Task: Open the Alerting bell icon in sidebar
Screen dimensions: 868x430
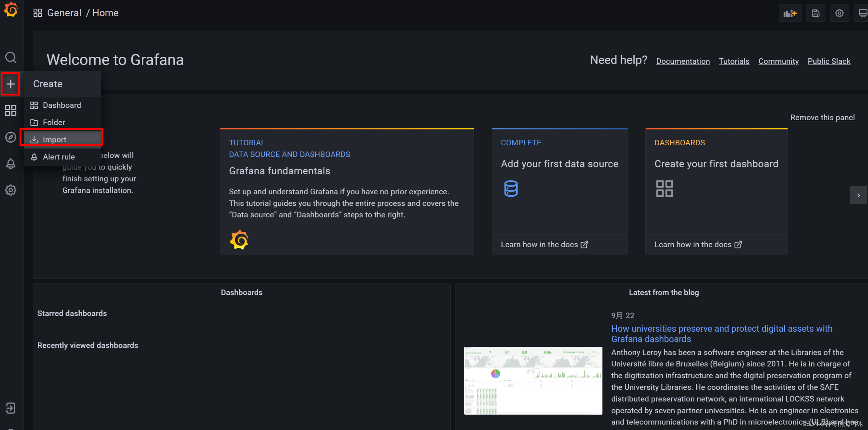Action: 11,164
